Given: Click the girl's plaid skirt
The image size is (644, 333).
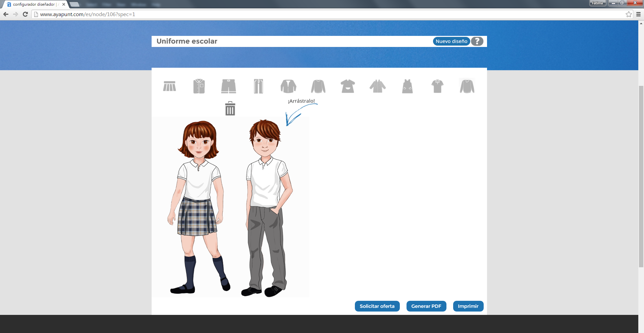Looking at the screenshot, I should click(x=196, y=217).
